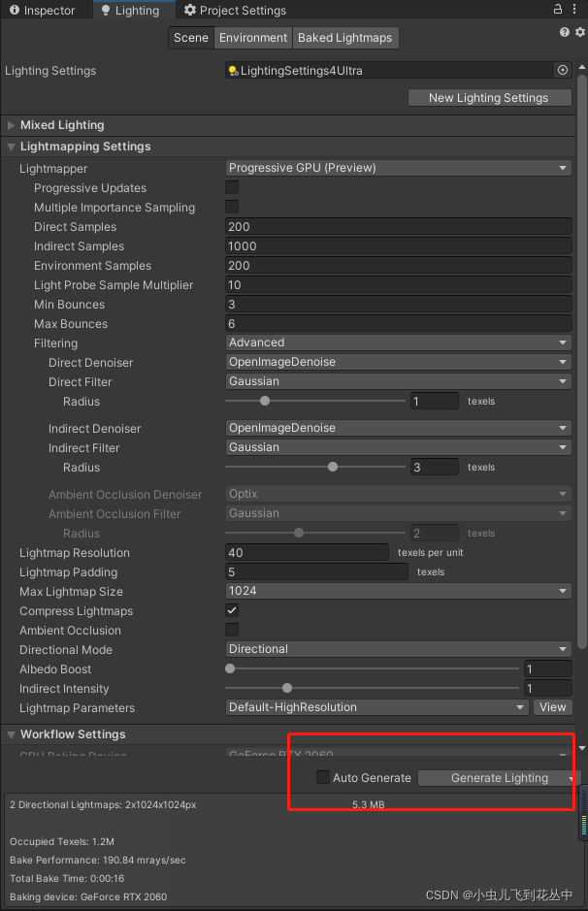Viewport: 588px width, 911px height.
Task: Open the Lightmap Parameters dropdown
Action: pyautogui.click(x=376, y=707)
